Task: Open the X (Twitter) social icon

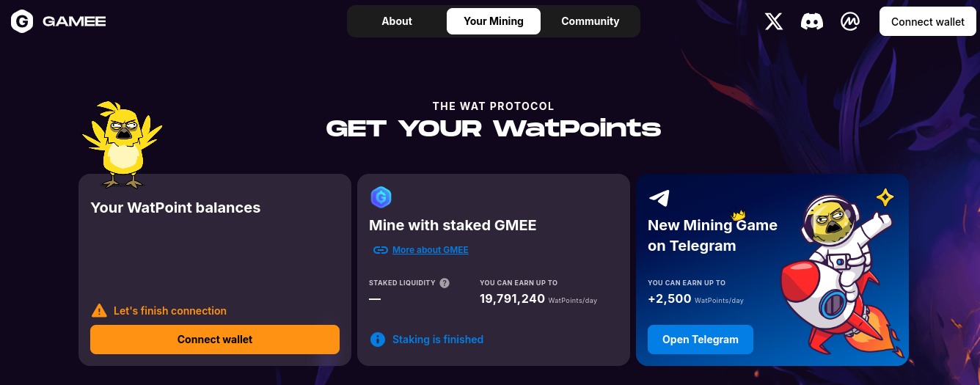Action: [774, 21]
